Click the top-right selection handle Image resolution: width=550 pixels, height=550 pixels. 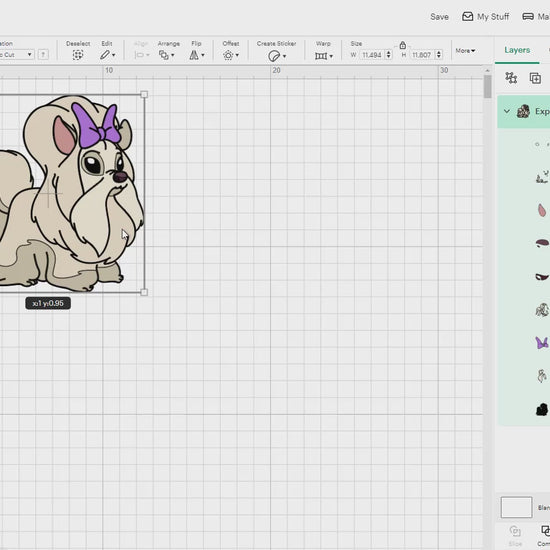point(144,94)
